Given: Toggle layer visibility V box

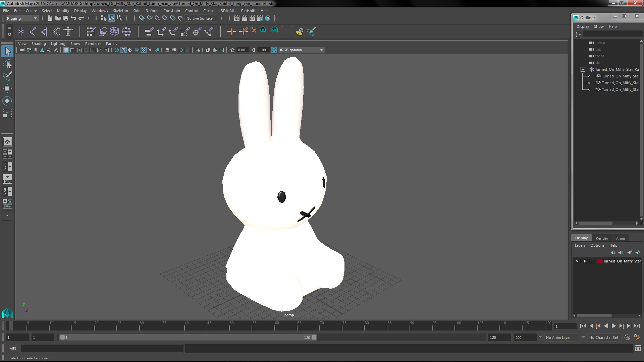Looking at the screenshot, I should [577, 261].
